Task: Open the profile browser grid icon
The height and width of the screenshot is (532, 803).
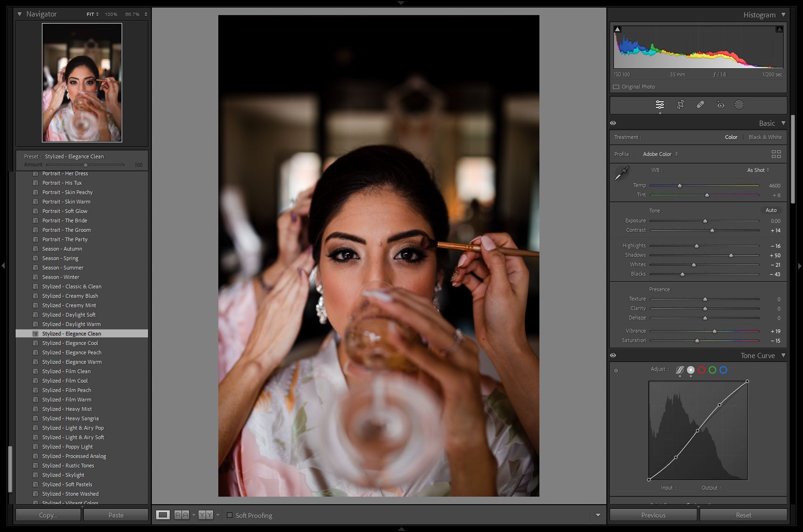Action: tap(776, 154)
